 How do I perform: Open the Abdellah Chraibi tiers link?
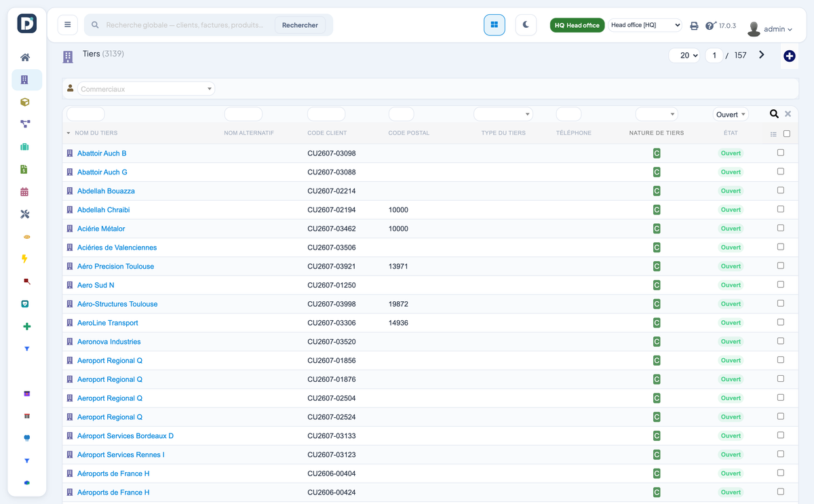coord(103,210)
